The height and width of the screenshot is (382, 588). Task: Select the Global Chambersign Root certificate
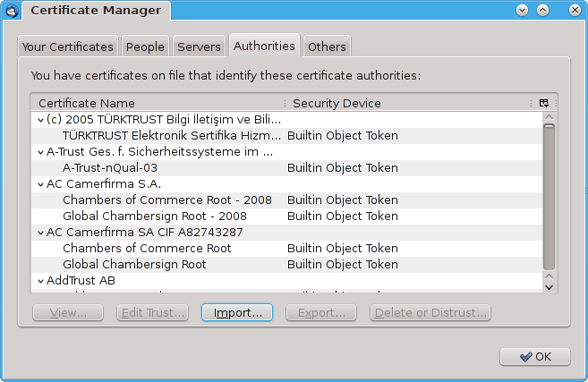[286, 265]
